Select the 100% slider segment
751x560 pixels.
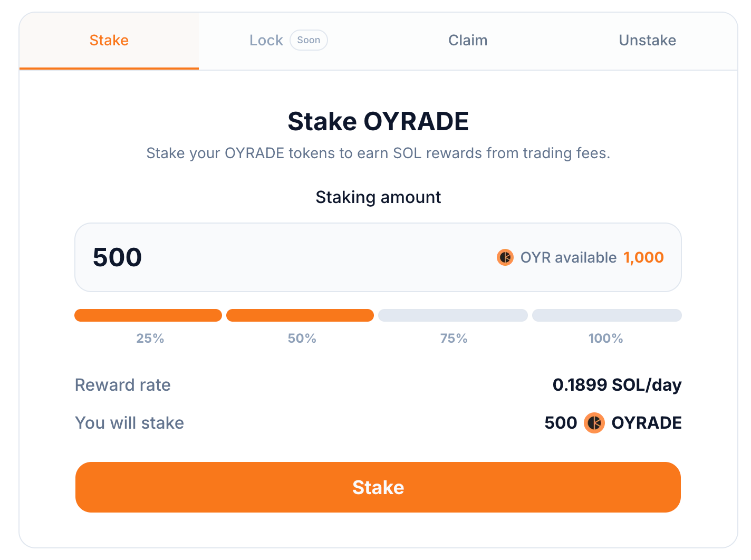tap(607, 315)
